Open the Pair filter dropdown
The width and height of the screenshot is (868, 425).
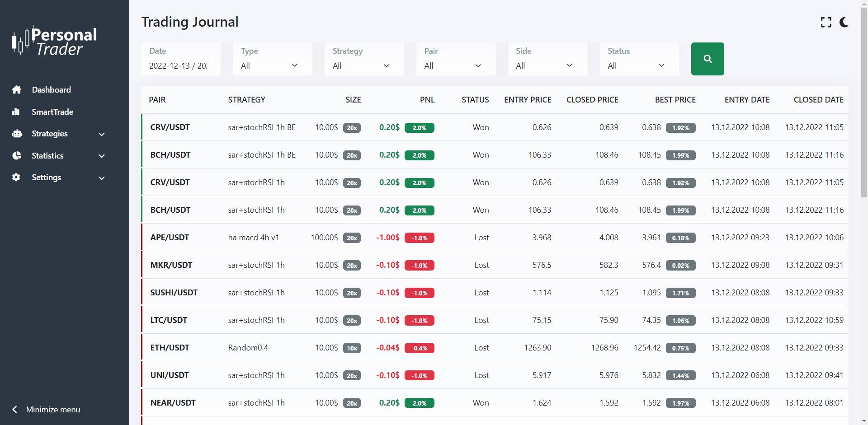[x=455, y=65]
